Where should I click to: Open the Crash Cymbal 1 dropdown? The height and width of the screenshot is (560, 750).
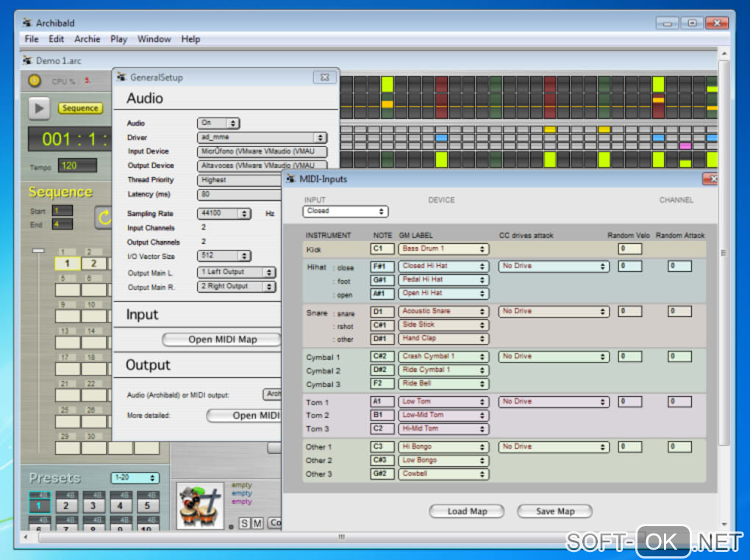click(443, 356)
